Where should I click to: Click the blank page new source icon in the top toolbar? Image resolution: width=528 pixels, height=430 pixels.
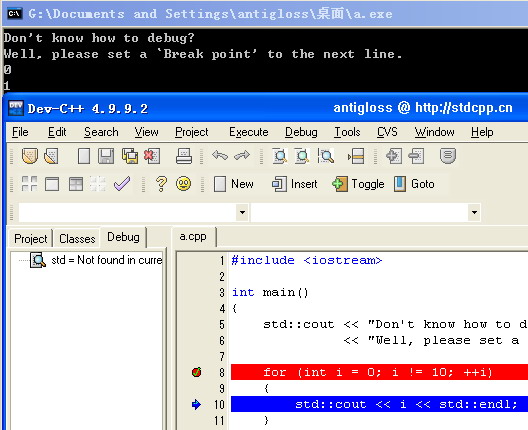tap(84, 156)
